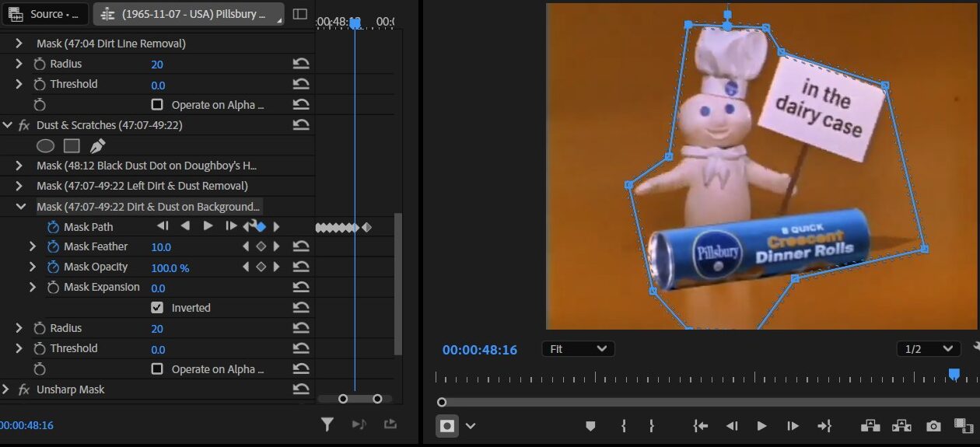Add keyframe diamond on Mask Opacity row
This screenshot has height=447, width=980.
pos(261,267)
